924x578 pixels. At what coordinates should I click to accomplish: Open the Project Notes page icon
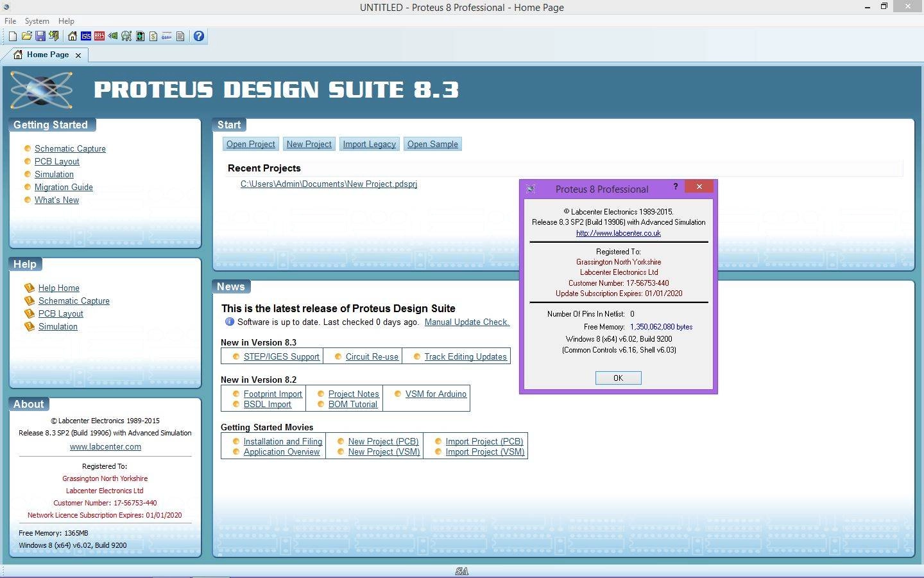click(x=180, y=36)
